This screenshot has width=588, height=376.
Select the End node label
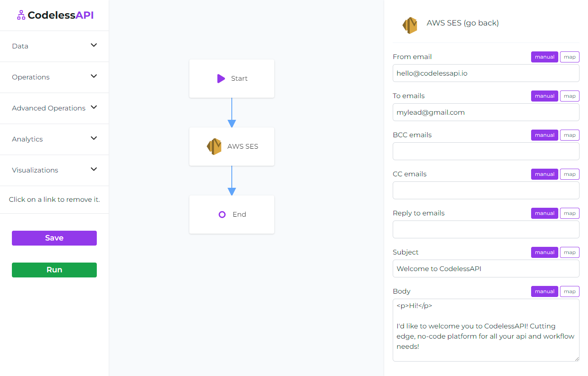pos(239,215)
